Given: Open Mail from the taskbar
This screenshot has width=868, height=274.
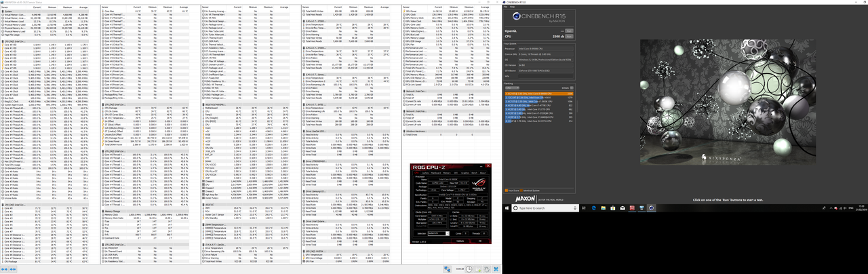Looking at the screenshot, I should click(623, 208).
